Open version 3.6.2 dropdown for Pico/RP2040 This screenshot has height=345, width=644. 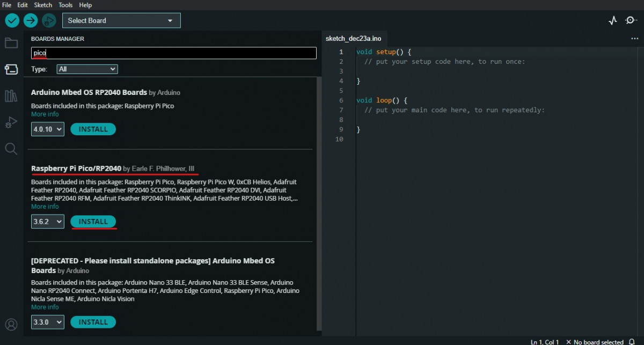click(47, 222)
